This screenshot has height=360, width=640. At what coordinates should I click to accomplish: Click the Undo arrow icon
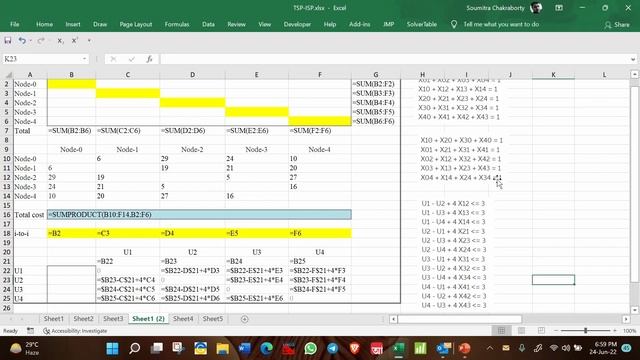(22, 40)
